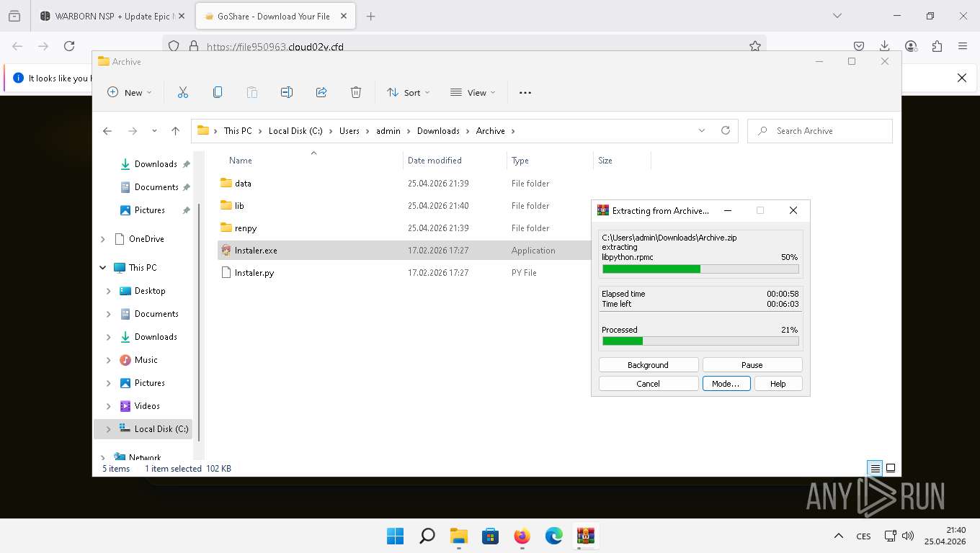Click the Copy icon in the Explorer toolbar
Screen dimensions: 980x553
point(218,92)
